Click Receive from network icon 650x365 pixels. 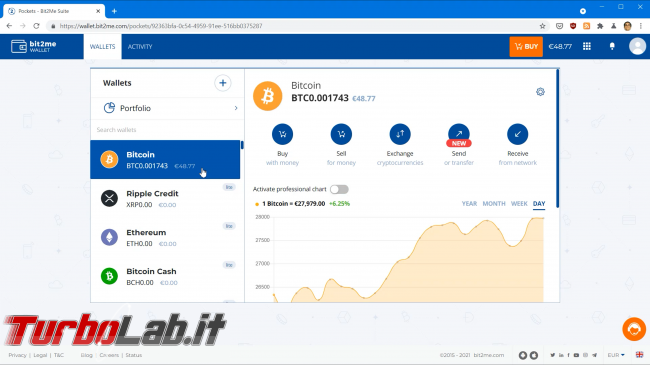517,134
